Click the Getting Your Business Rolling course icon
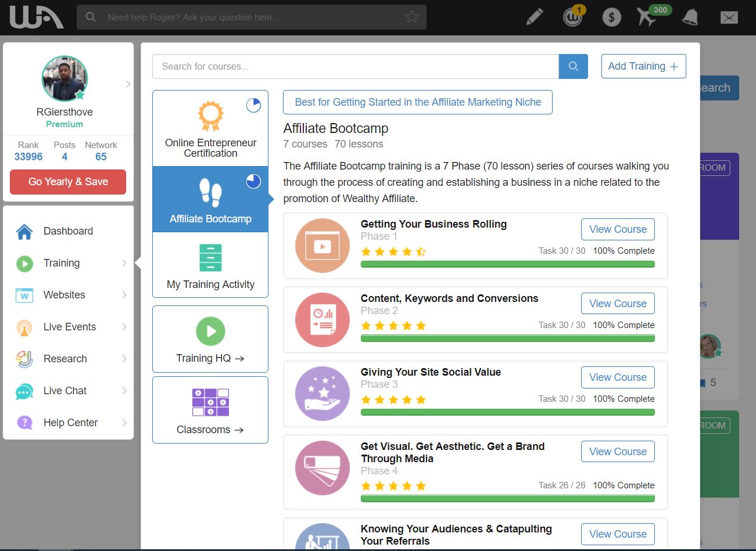 (x=323, y=246)
